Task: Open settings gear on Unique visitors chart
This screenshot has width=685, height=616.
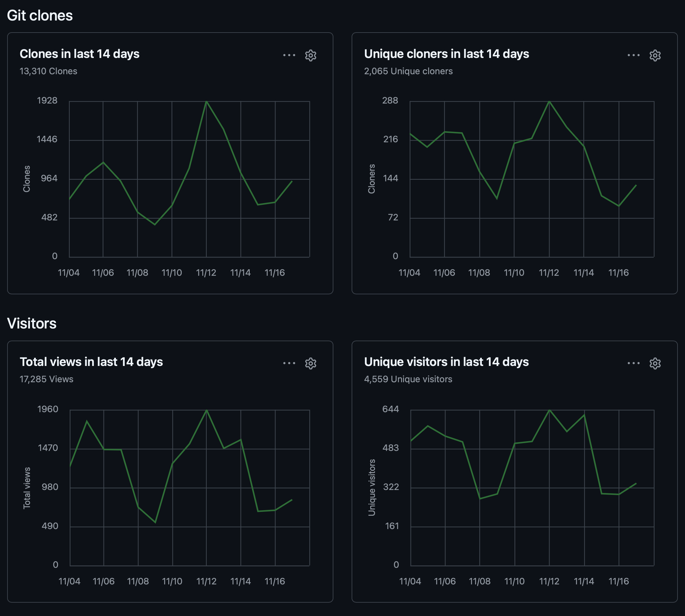Action: click(x=655, y=363)
